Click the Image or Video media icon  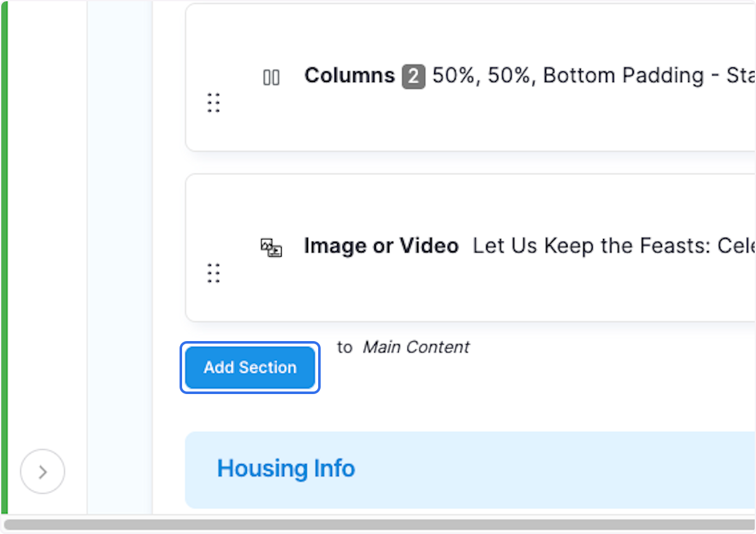[271, 247]
